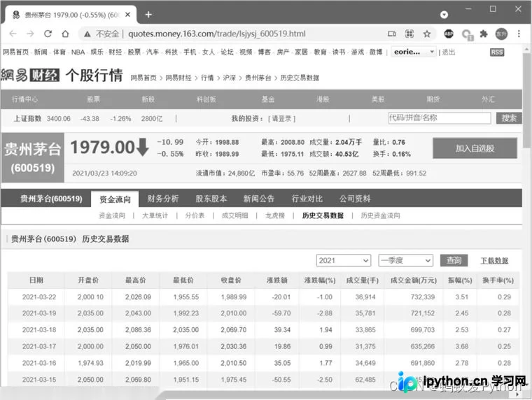Screen dimensions: 532x400
Task: Bookmark this page with star icon
Action: tap(427, 34)
